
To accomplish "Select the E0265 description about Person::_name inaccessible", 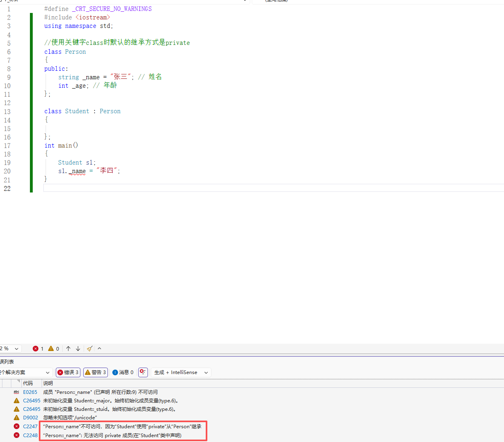I will coord(100,392).
